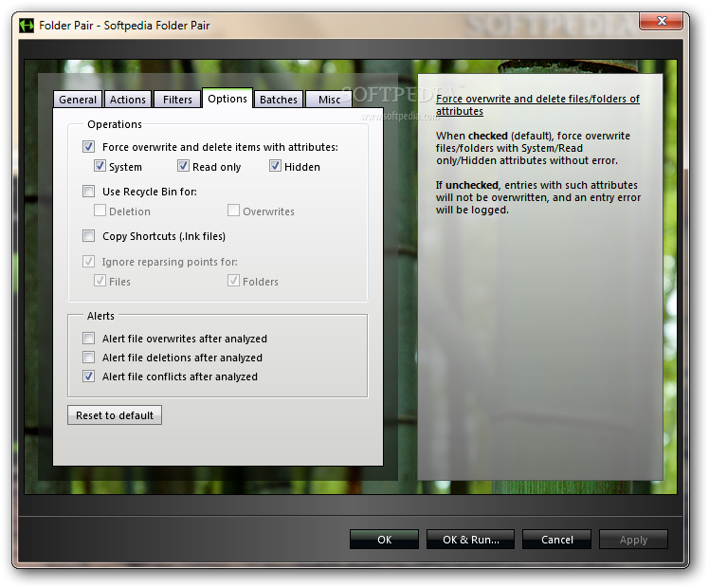Uncheck Force overwrite and delete items checkbox

[89, 147]
